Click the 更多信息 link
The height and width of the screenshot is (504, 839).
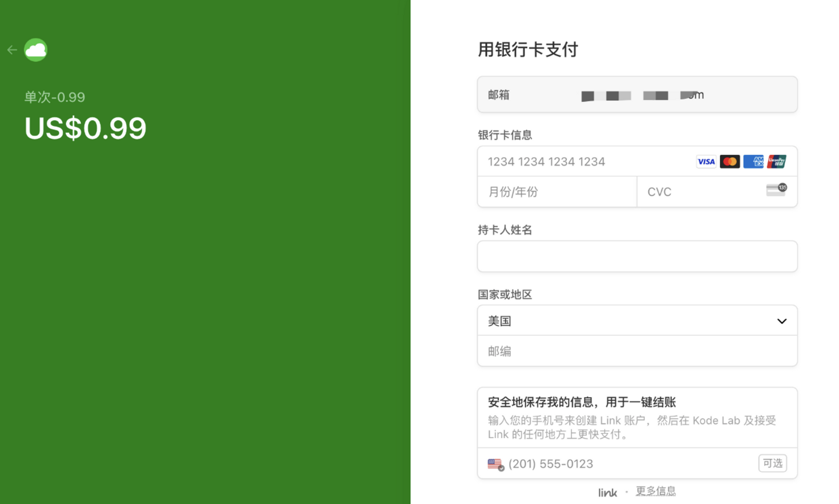click(x=656, y=491)
